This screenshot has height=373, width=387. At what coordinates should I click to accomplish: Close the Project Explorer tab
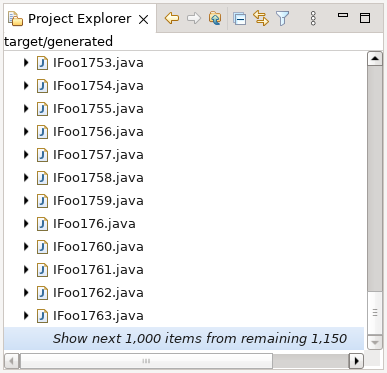click(x=143, y=20)
